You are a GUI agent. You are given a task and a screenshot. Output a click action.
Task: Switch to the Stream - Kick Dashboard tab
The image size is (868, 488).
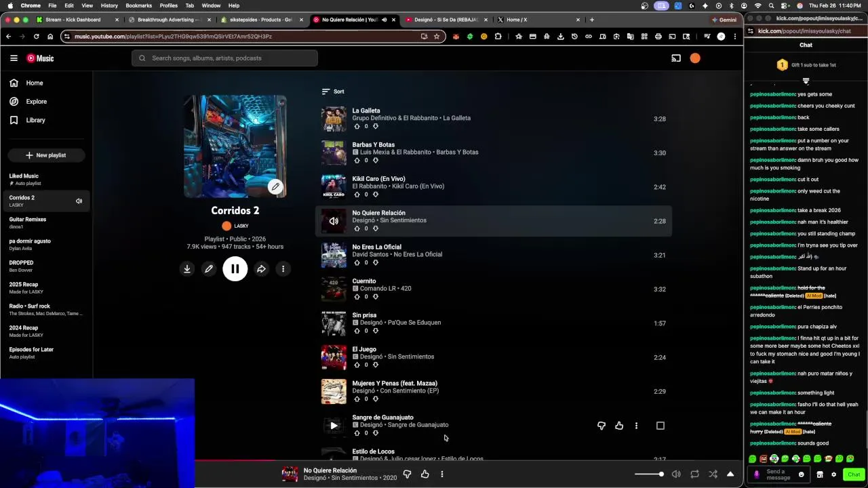pos(78,20)
